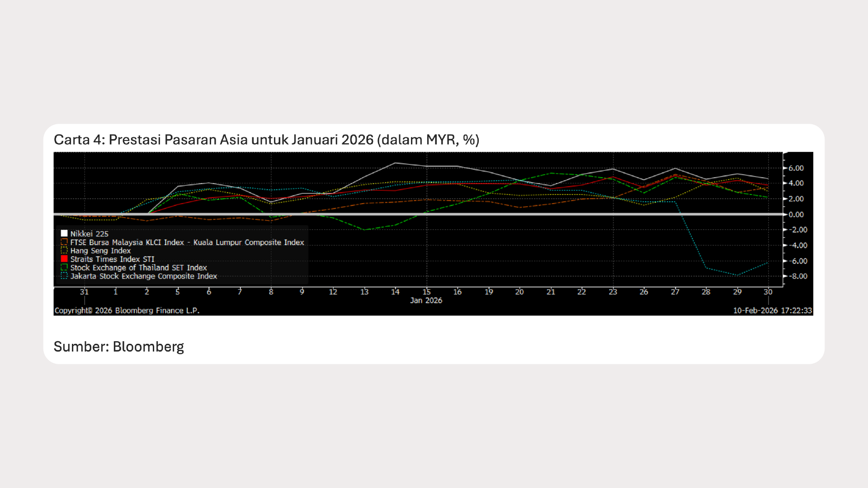
Task: Click the white Nikkei 225 legend swatch
Action: coord(65,234)
